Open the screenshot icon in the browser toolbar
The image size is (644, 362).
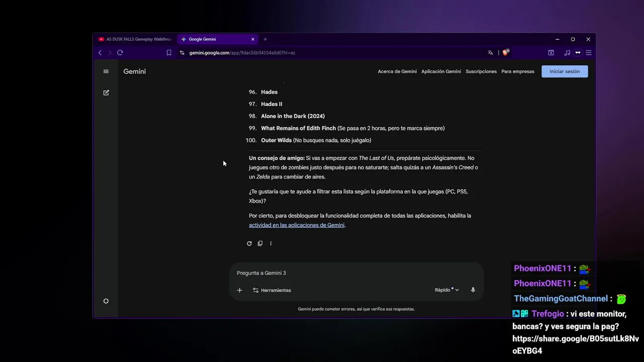click(551, 53)
